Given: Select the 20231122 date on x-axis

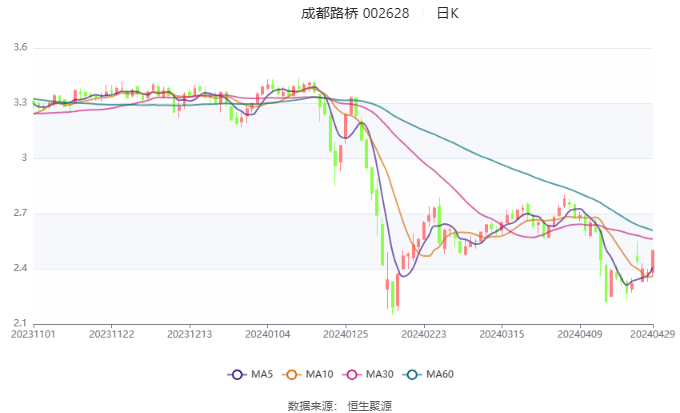Looking at the screenshot, I should [112, 334].
